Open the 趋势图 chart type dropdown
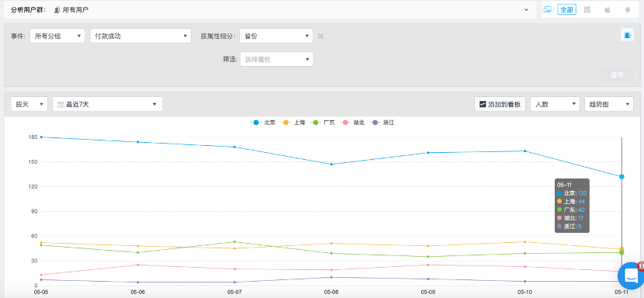Screen dimensions: 644x298 609,104
